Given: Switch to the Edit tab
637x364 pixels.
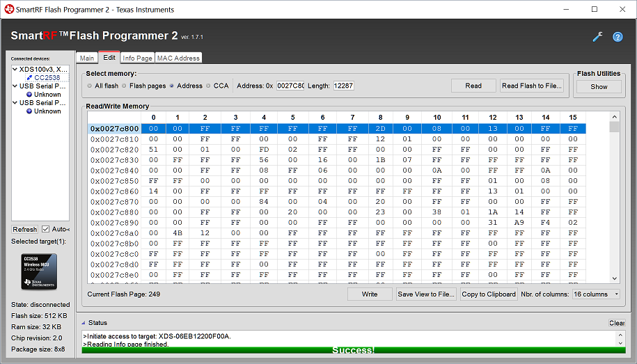Looking at the screenshot, I should [109, 57].
